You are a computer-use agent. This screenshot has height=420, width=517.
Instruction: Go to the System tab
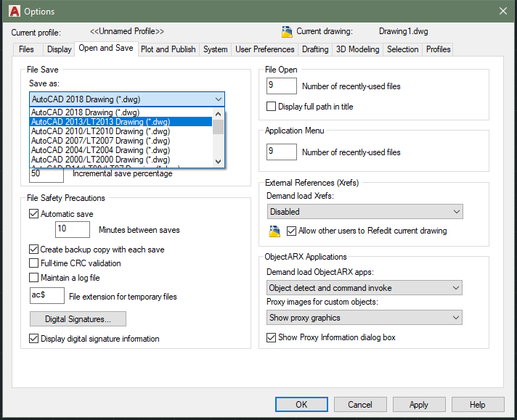tap(216, 49)
